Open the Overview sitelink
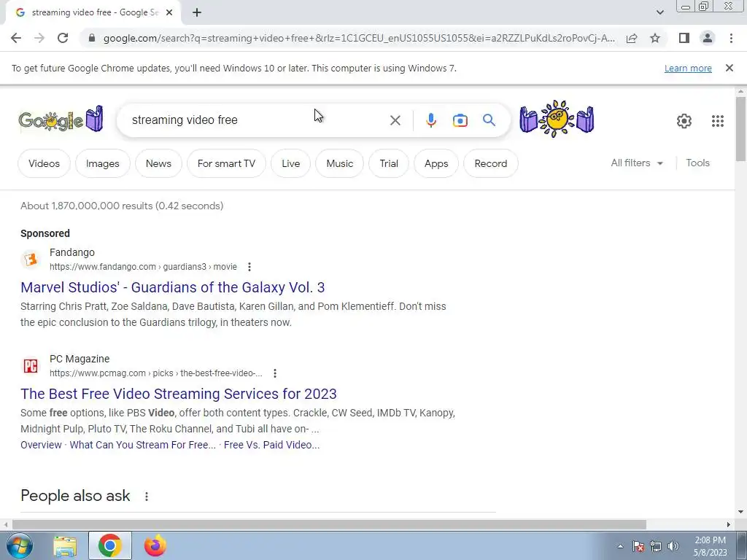Image resolution: width=747 pixels, height=560 pixels. [41, 445]
